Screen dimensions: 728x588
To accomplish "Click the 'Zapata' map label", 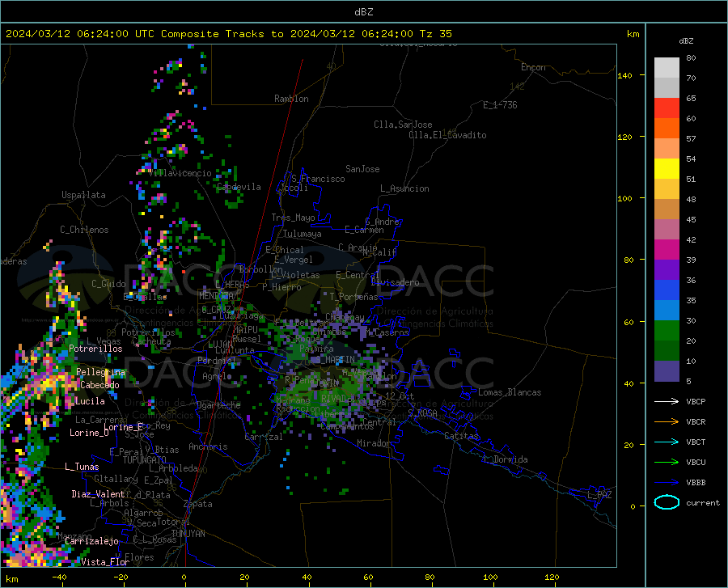I will tap(198, 504).
